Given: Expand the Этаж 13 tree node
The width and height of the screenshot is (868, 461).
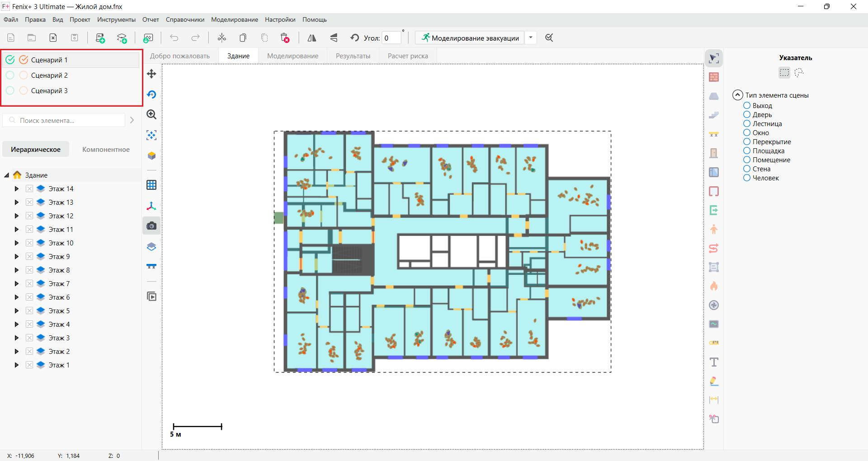Looking at the screenshot, I should tap(17, 202).
